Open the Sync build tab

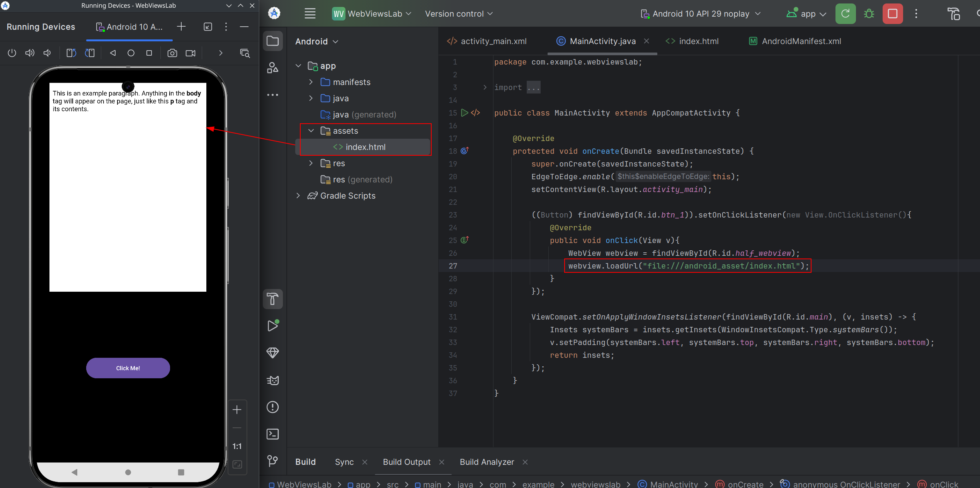(x=344, y=462)
